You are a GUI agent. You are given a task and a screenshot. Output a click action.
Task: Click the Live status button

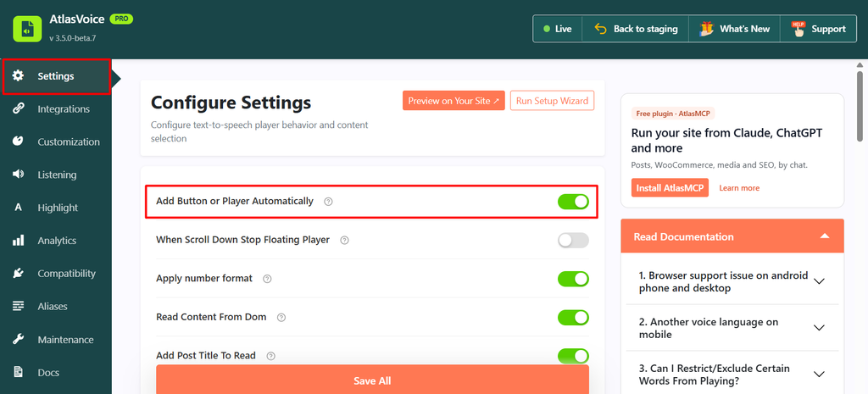point(558,29)
